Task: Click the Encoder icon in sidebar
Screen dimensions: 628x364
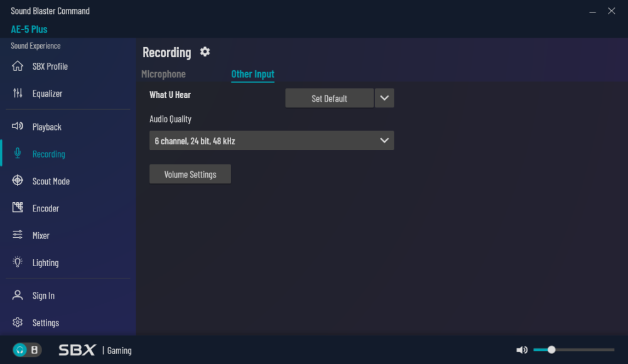Action: [x=17, y=208]
